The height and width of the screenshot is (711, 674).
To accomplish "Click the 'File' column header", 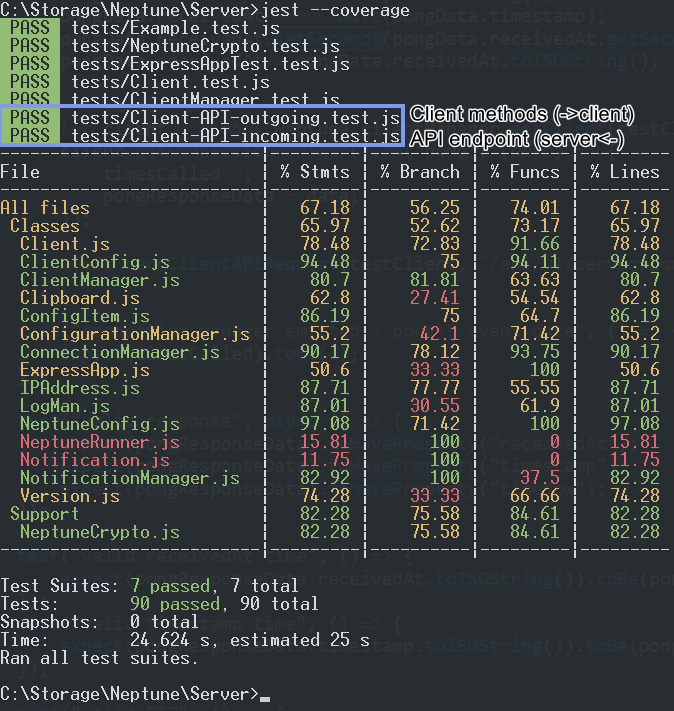I will 20,172.
